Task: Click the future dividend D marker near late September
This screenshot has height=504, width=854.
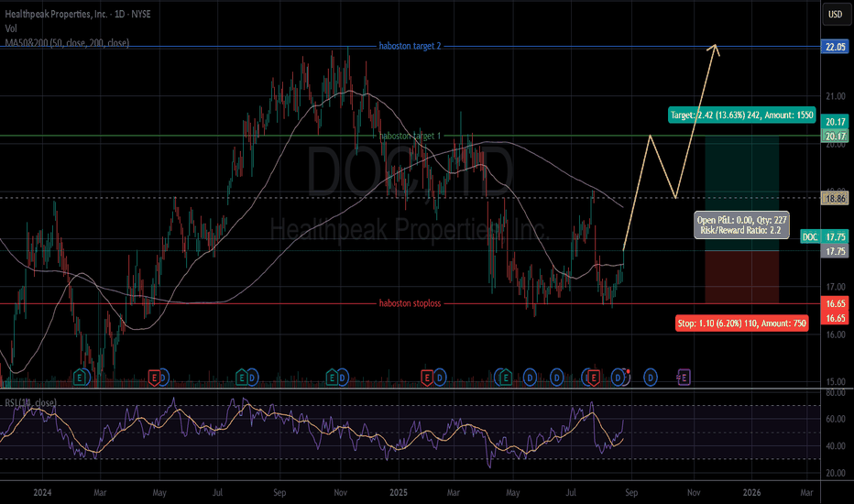Action: coord(651,377)
